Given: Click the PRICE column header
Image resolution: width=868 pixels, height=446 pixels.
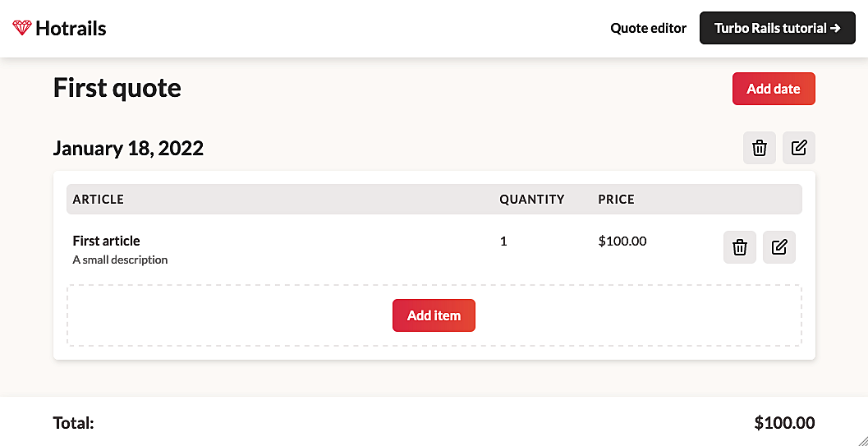Looking at the screenshot, I should coord(616,200).
